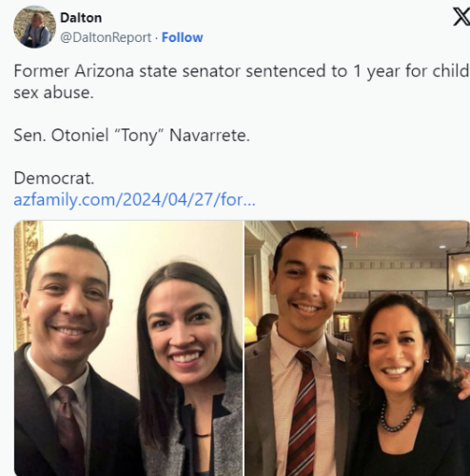
Task: Open Dalton's profile avatar picture
Action: coord(34,27)
